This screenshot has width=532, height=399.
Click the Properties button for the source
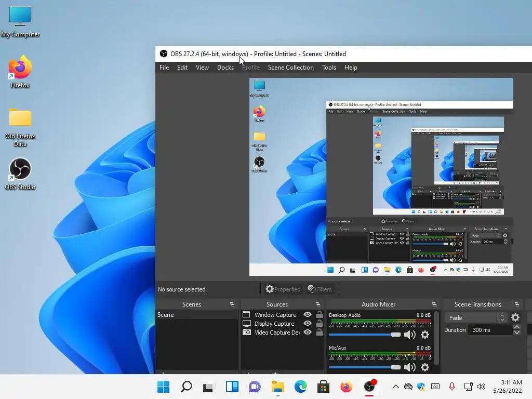283,289
